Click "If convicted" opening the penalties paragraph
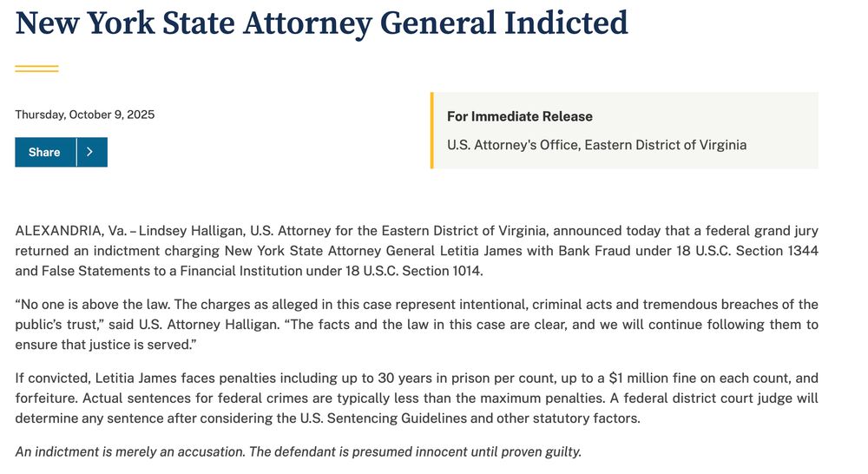Screen dimensions: 868x474 tap(53, 379)
